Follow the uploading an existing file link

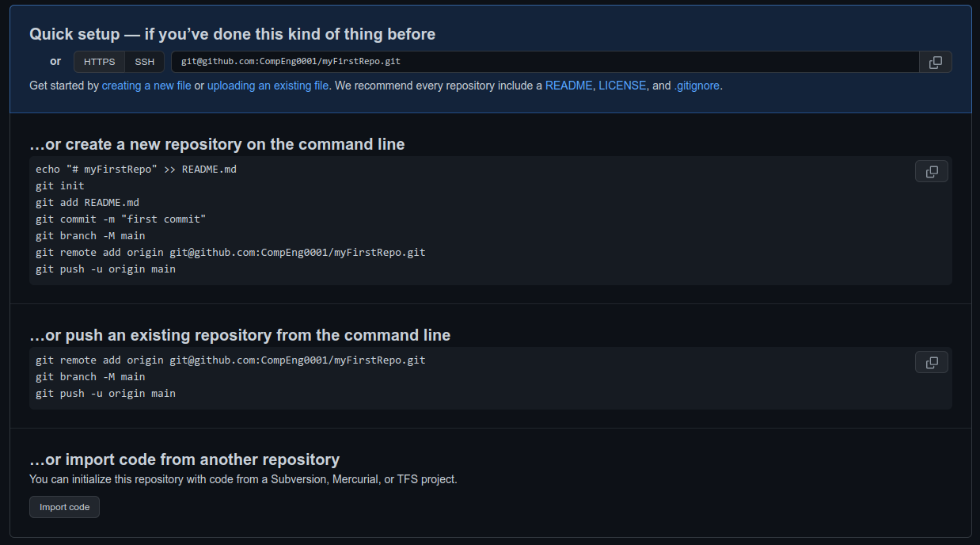point(268,86)
